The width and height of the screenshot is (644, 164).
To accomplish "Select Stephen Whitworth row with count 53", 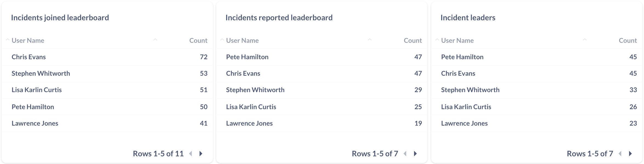I will point(107,73).
